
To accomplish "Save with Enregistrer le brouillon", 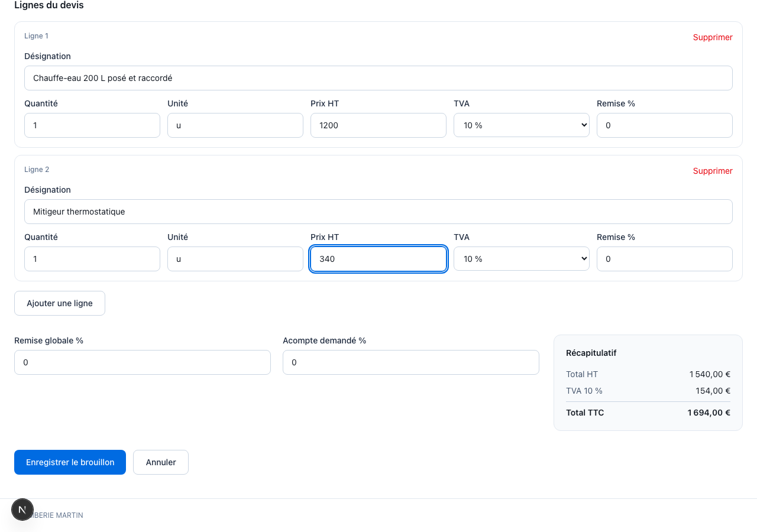I will tap(70, 462).
